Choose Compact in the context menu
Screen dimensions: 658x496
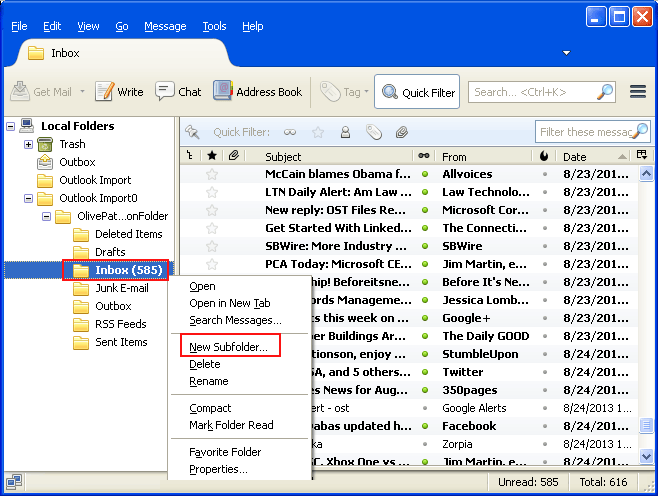[210, 408]
